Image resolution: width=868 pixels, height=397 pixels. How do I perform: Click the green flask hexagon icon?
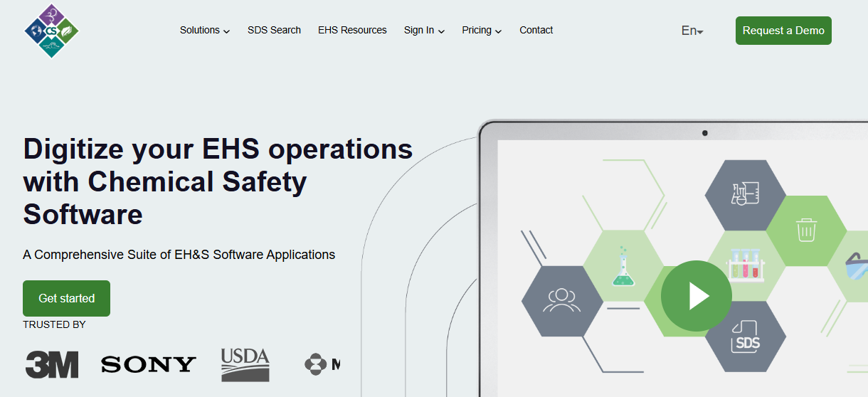(623, 266)
